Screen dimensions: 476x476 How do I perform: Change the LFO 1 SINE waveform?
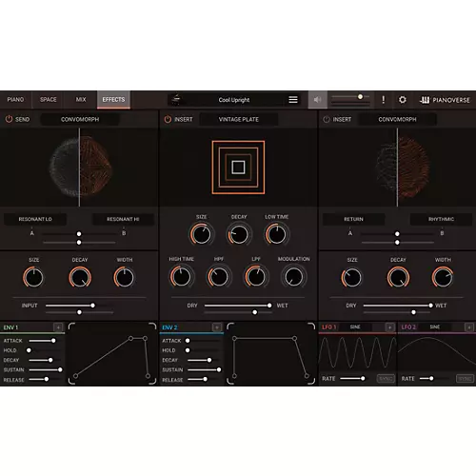(x=355, y=327)
